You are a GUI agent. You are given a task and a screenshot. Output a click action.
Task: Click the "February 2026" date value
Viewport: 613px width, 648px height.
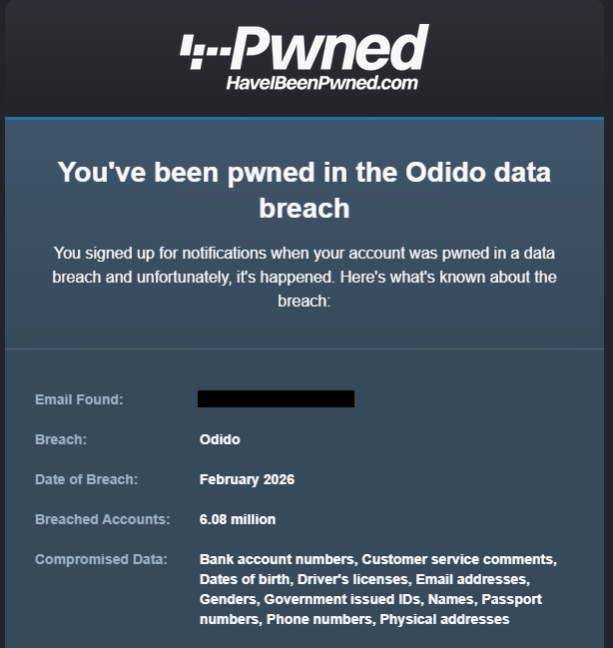coord(247,480)
